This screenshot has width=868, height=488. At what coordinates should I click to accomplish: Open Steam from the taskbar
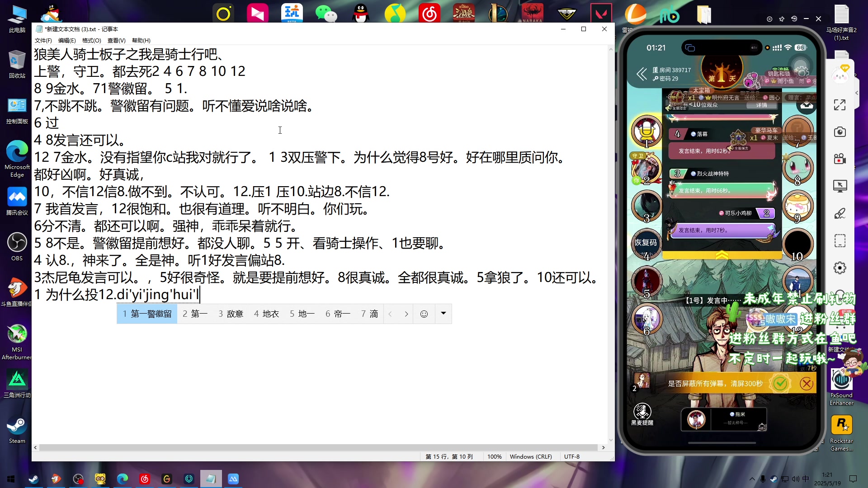33,479
